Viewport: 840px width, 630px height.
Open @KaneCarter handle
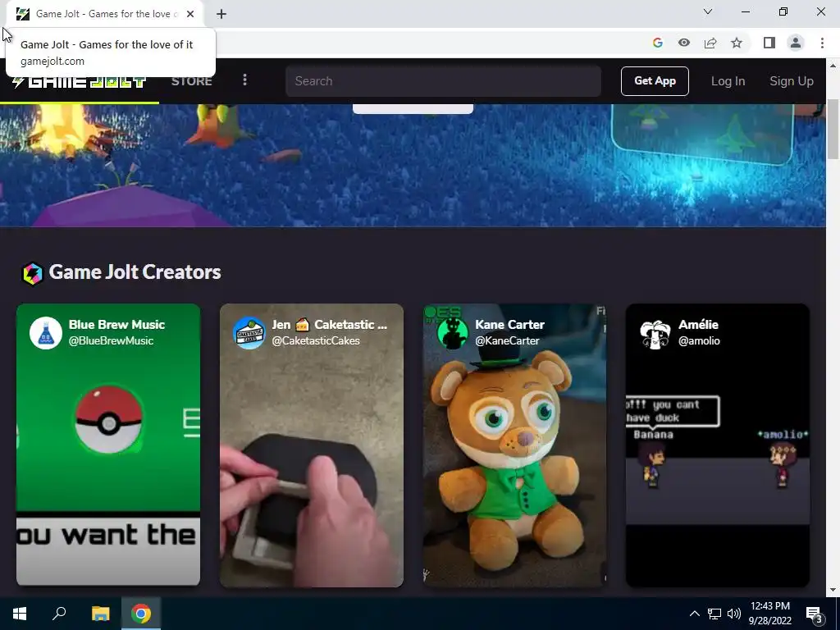507,340
